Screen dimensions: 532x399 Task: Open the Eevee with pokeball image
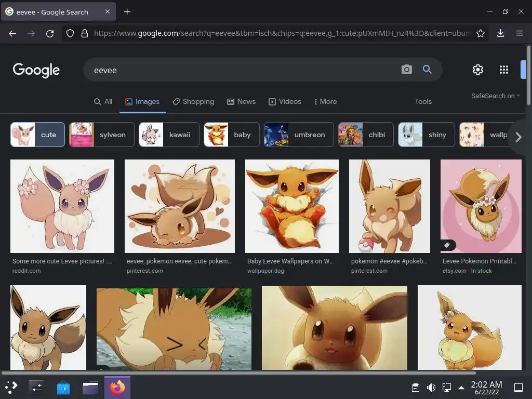click(x=390, y=206)
